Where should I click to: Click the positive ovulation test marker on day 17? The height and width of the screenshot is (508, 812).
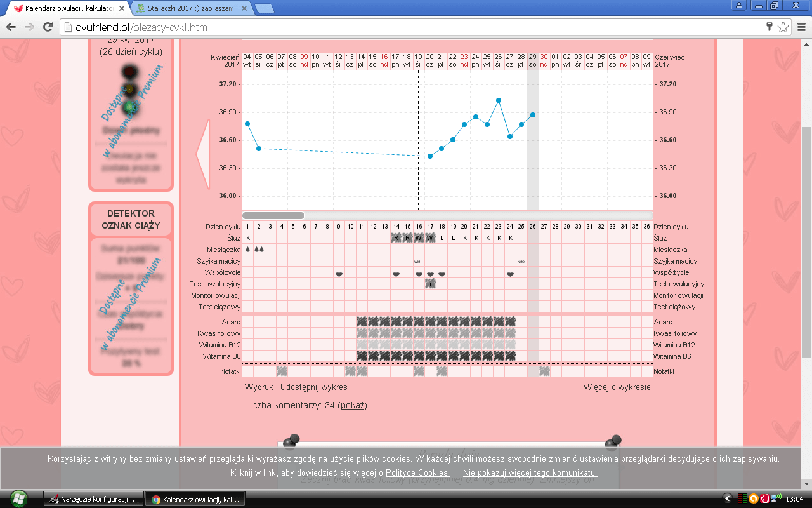(430, 284)
